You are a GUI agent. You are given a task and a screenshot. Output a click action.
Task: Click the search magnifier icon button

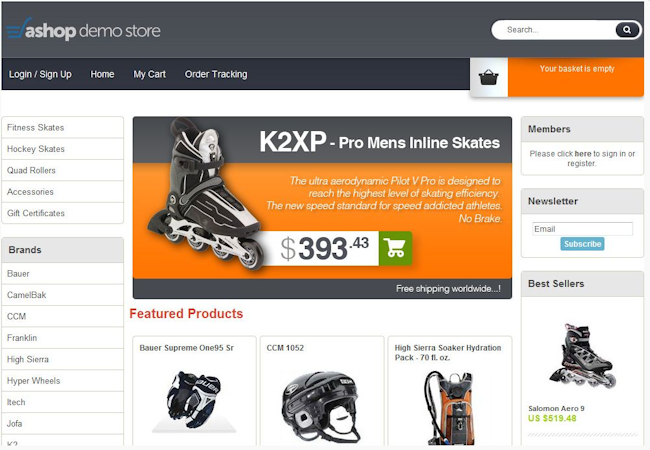[x=627, y=30]
